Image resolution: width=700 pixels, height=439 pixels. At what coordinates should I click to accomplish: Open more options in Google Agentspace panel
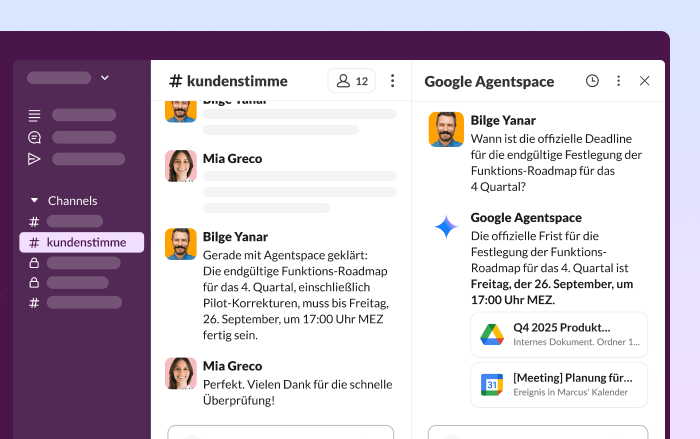tap(618, 81)
